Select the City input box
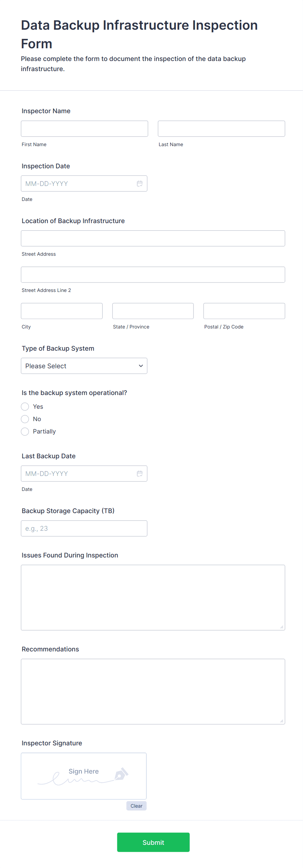Viewport: 303px width, 868px height. pos(62,311)
